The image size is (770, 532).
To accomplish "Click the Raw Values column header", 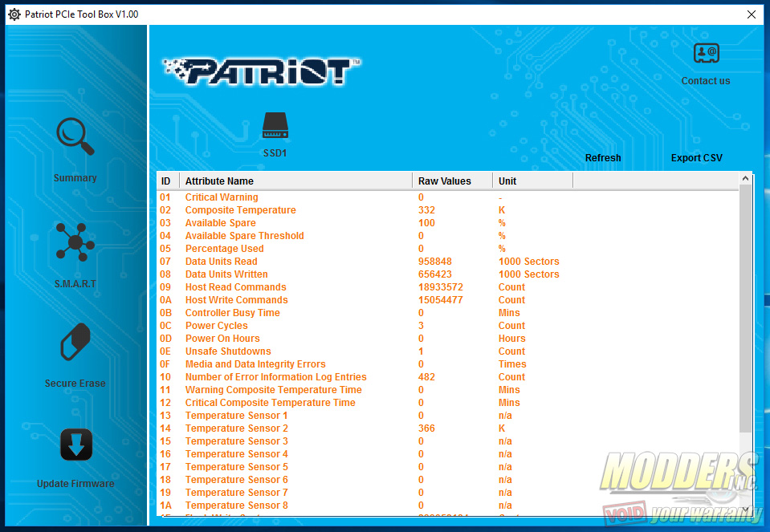I will pos(445,181).
